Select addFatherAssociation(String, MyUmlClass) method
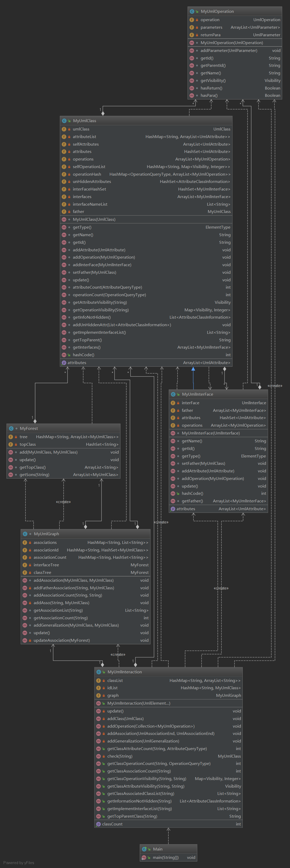Screen dimensions: 290x868 coord(85,588)
